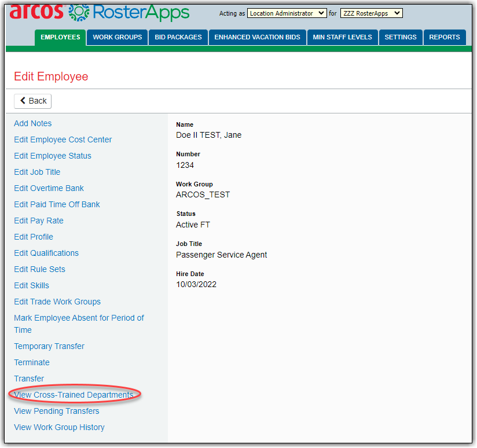Viewport: 477px width, 448px height.
Task: Open Edit Employee Cost Center
Action: click(x=63, y=139)
